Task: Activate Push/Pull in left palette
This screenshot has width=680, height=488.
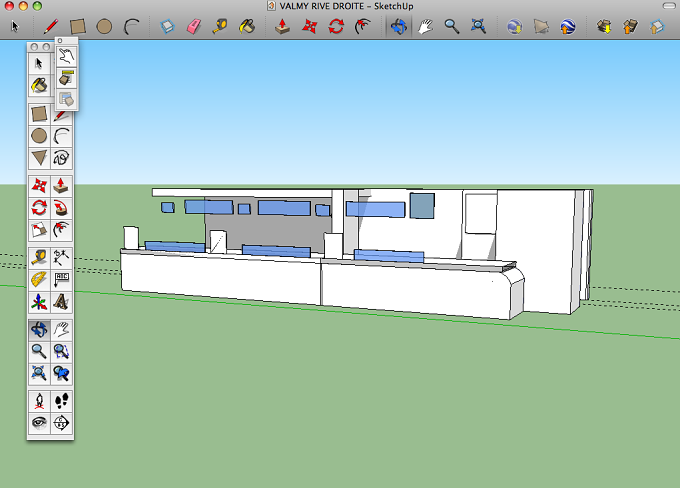Action: pos(61,186)
